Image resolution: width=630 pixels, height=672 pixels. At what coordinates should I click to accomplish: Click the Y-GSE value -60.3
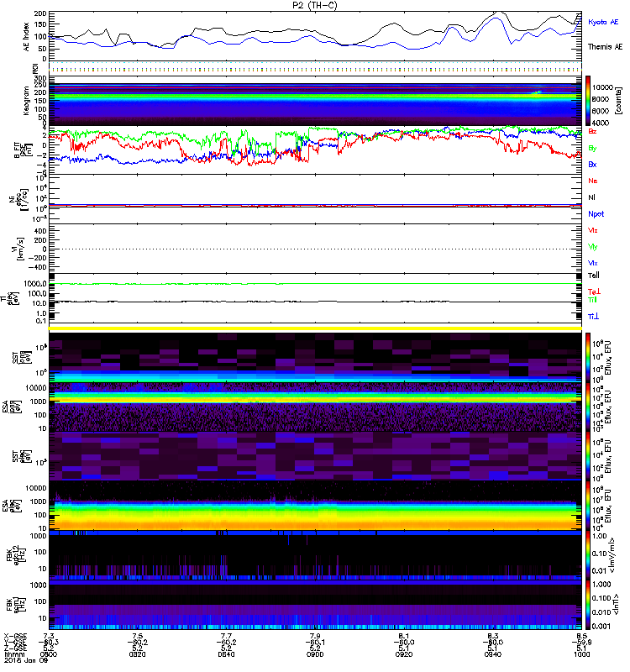(48, 643)
